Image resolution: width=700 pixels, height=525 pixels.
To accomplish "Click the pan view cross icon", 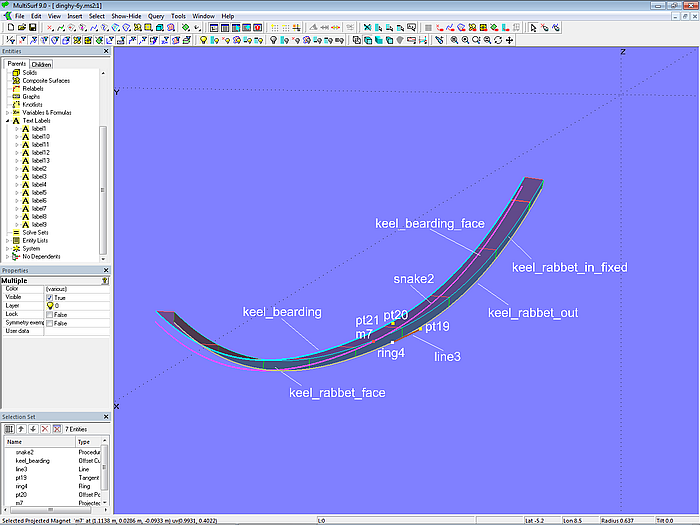I will [510, 40].
